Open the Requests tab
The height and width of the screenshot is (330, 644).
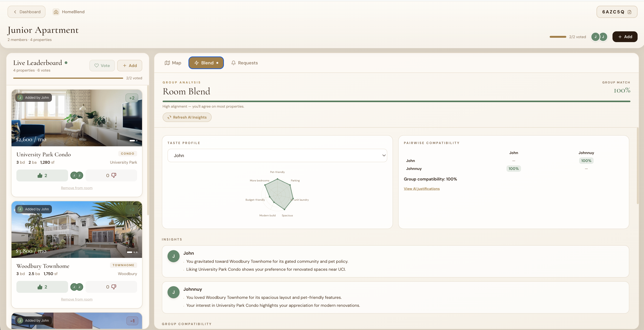pyautogui.click(x=244, y=63)
